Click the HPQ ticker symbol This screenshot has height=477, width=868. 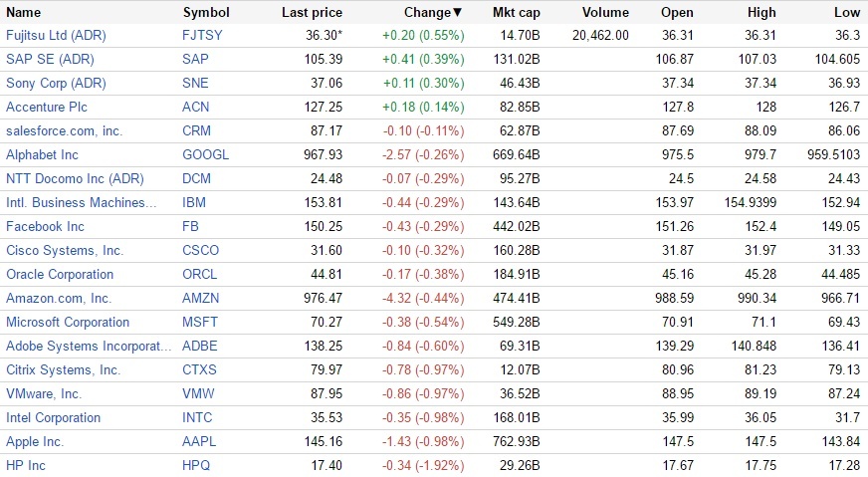tap(197, 465)
